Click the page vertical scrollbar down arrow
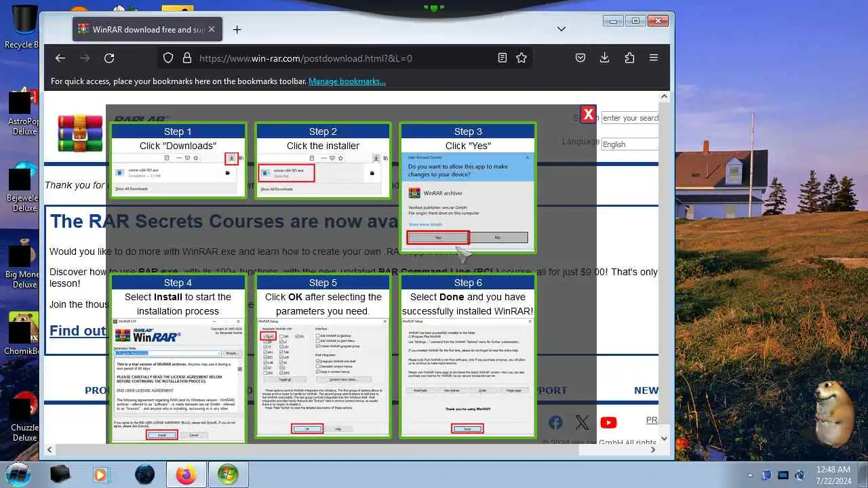Screen dimensions: 868x488 664,439
